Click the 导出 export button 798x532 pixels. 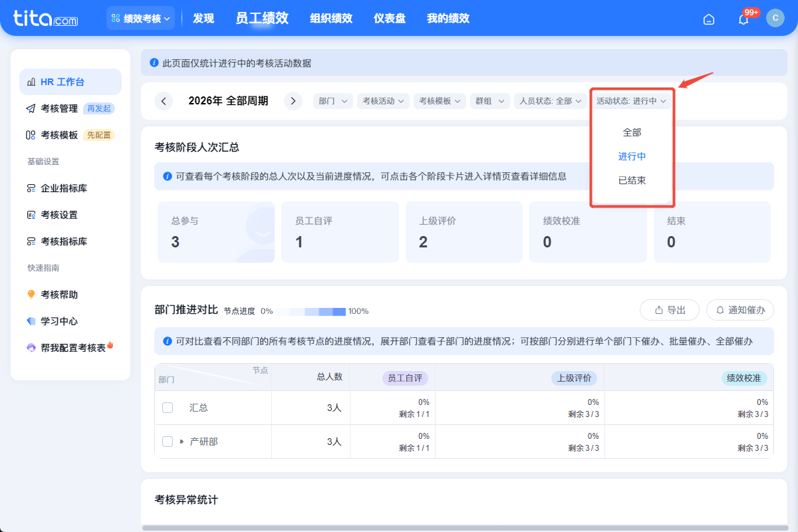click(x=670, y=310)
